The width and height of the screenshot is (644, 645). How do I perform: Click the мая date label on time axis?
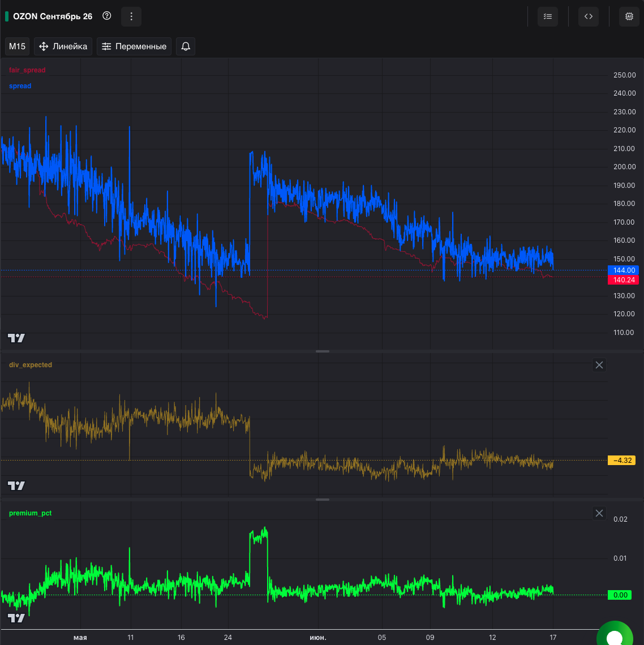[80, 638]
